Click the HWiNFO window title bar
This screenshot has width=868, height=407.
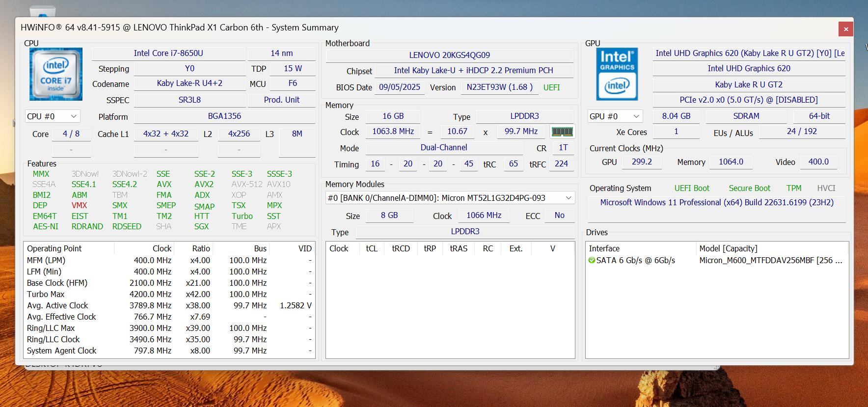[x=427, y=27]
